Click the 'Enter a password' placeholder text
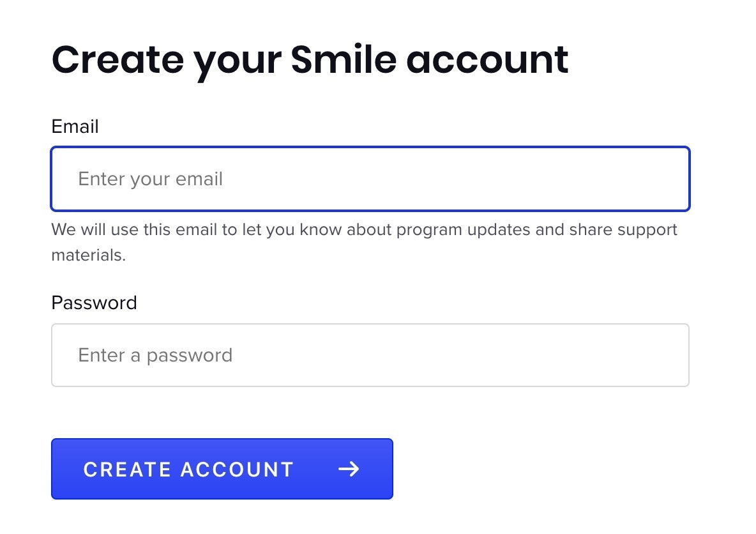756x534 pixels. tap(155, 355)
